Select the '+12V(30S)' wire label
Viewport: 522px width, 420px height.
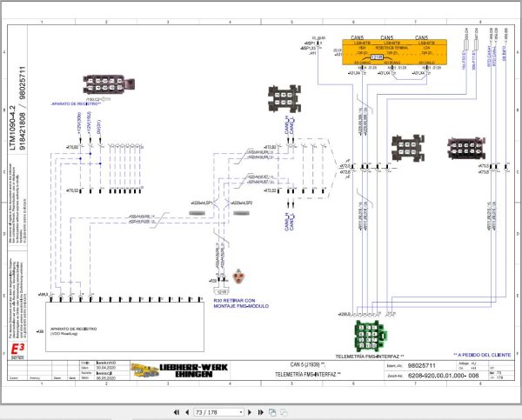pyautogui.click(x=79, y=123)
